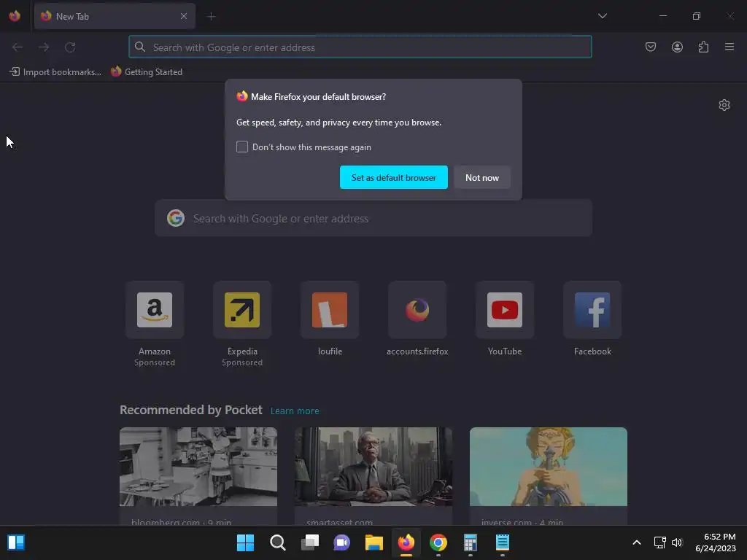Open the bloomberg.com story thumbnail

(198, 467)
